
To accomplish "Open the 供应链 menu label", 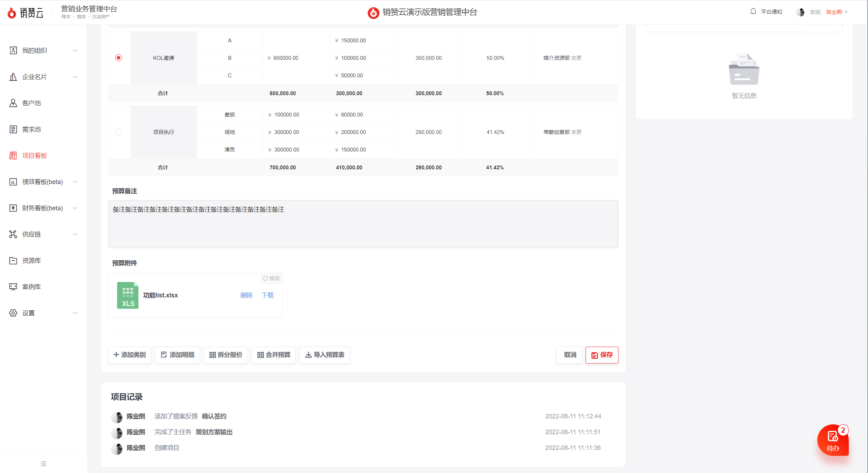I will click(31, 234).
